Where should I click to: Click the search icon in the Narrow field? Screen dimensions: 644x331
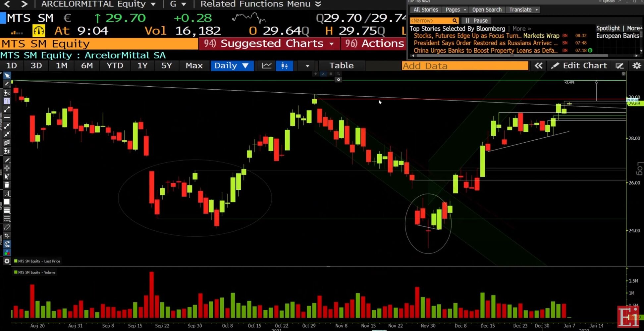pyautogui.click(x=455, y=21)
